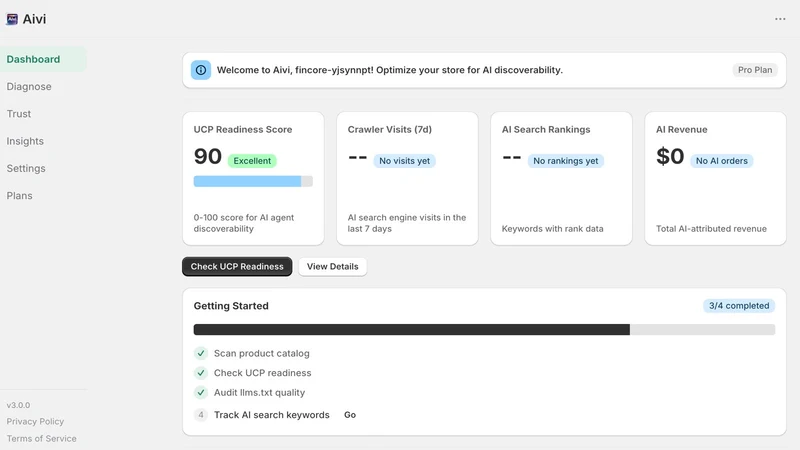This screenshot has width=800, height=450.
Task: Click the AI Search Rankings heading
Action: click(x=546, y=130)
